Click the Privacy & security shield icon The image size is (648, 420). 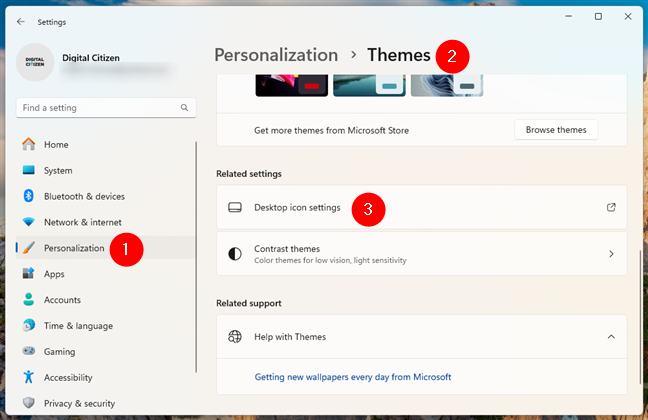[29, 403]
